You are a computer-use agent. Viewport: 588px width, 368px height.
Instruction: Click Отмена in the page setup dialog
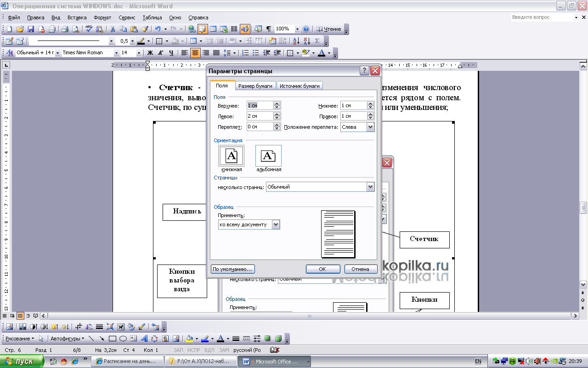point(361,269)
